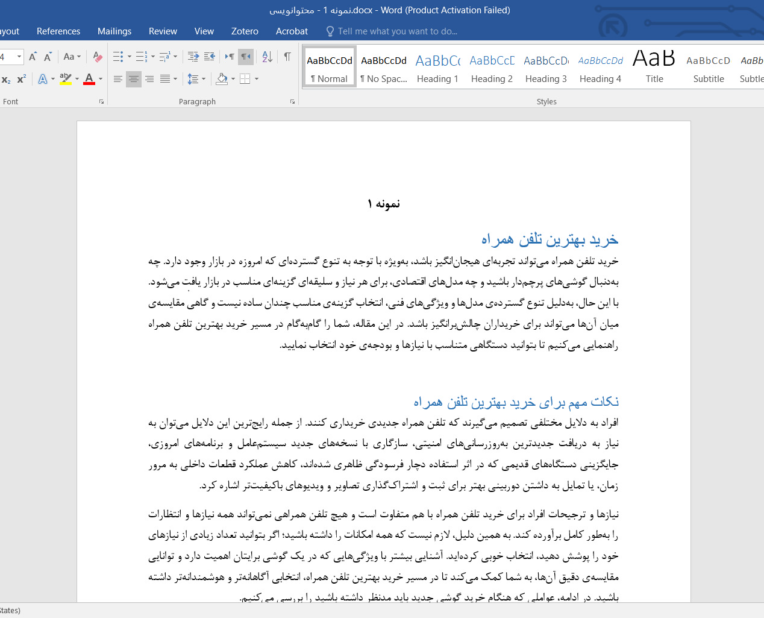Expand the numbering library dropdown
The height and width of the screenshot is (618, 764).
pos(153,57)
